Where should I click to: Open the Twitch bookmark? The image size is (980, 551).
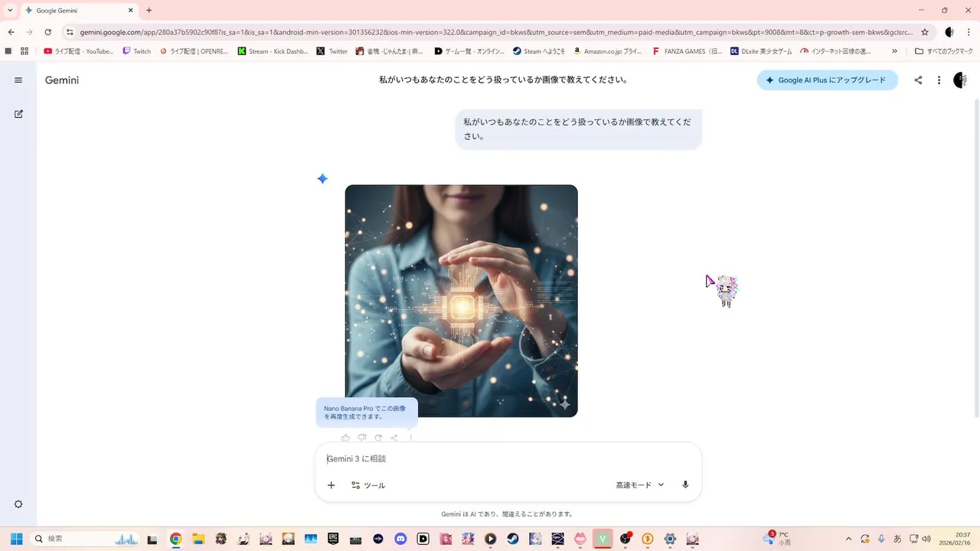click(137, 51)
